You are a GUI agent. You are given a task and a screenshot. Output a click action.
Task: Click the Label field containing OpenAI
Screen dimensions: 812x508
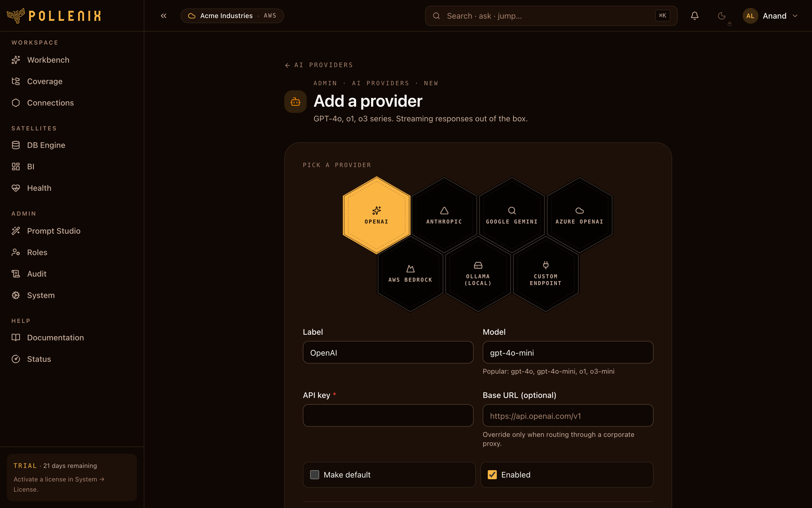[x=388, y=352]
